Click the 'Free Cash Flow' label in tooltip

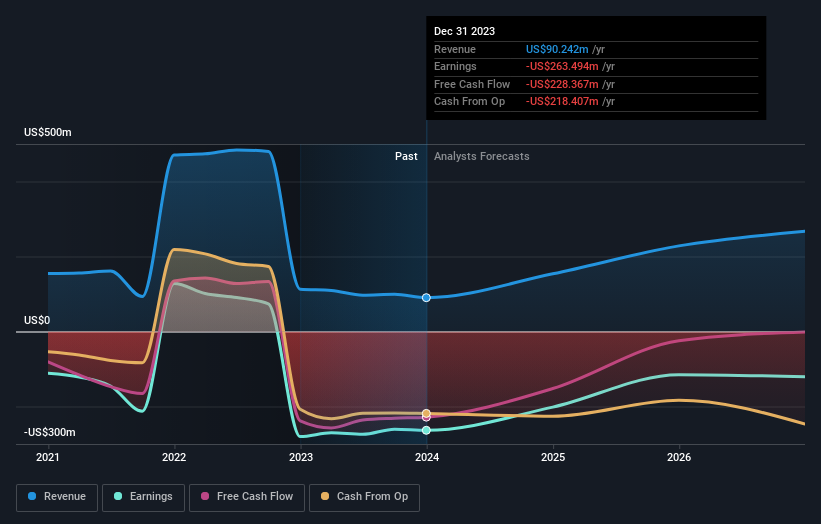click(x=472, y=84)
